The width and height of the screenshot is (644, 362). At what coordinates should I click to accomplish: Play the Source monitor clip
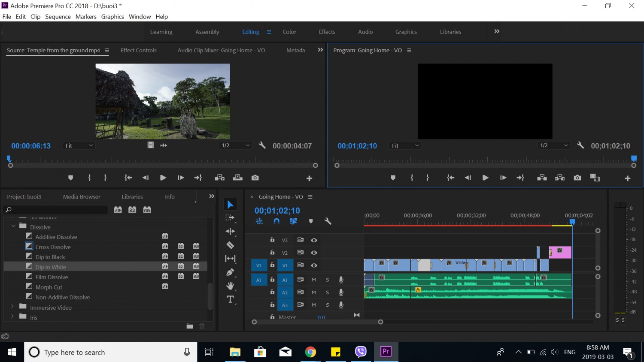tap(163, 178)
